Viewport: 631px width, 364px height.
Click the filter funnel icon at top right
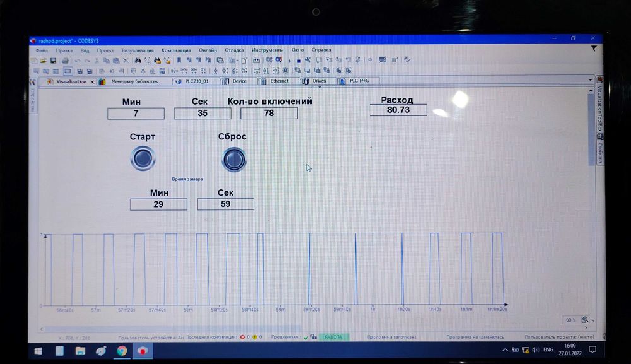click(x=594, y=49)
